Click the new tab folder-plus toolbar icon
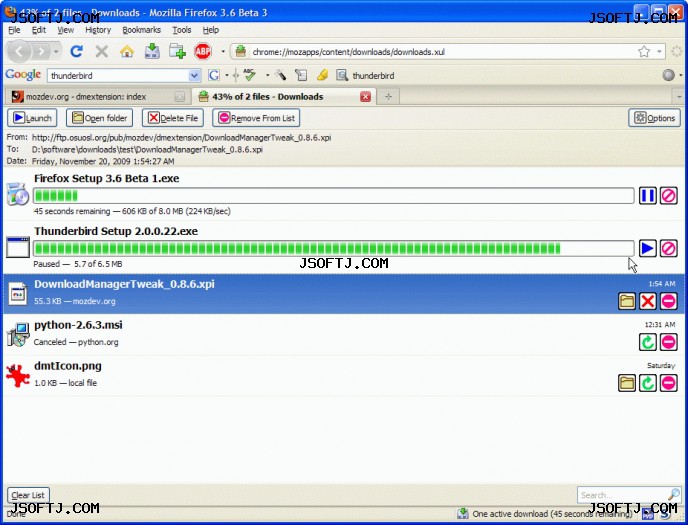The width and height of the screenshot is (688, 525). (x=177, y=51)
